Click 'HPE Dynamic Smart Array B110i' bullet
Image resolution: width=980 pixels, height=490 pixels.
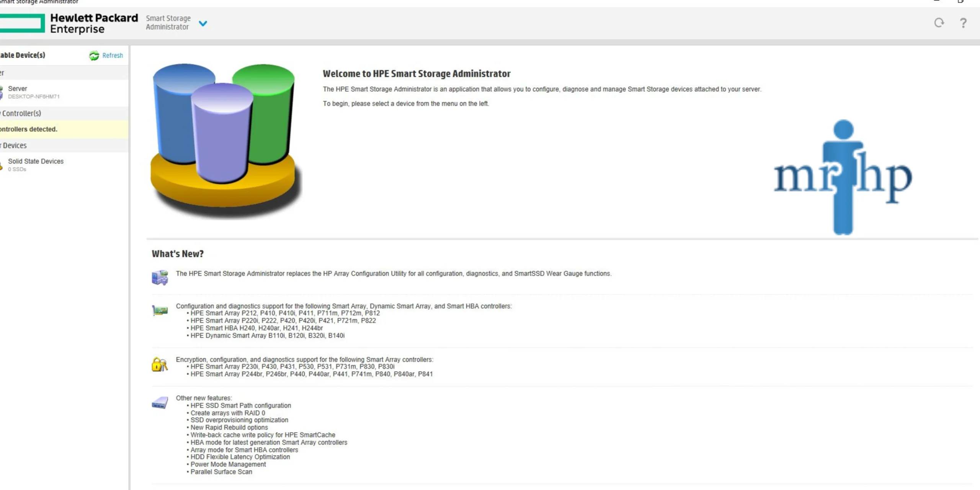[x=268, y=336]
